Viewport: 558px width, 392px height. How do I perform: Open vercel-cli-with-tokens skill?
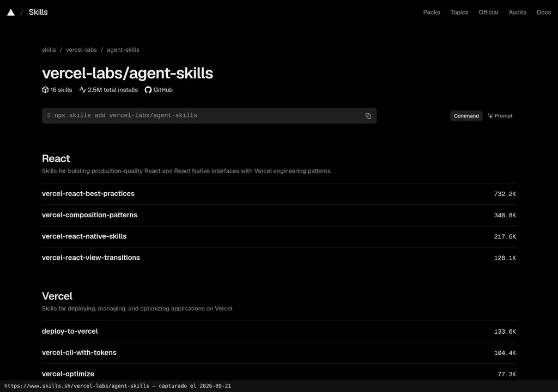click(x=279, y=353)
